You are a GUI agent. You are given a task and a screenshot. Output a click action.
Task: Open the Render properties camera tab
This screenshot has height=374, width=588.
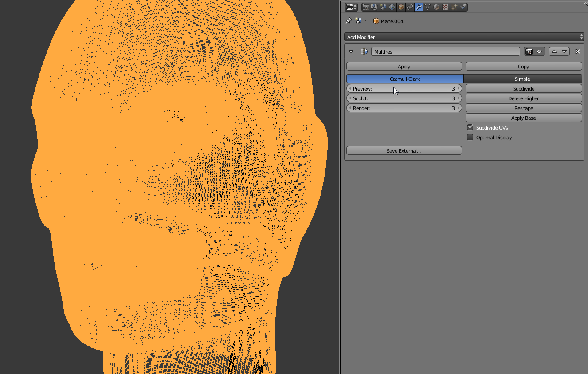tap(366, 7)
